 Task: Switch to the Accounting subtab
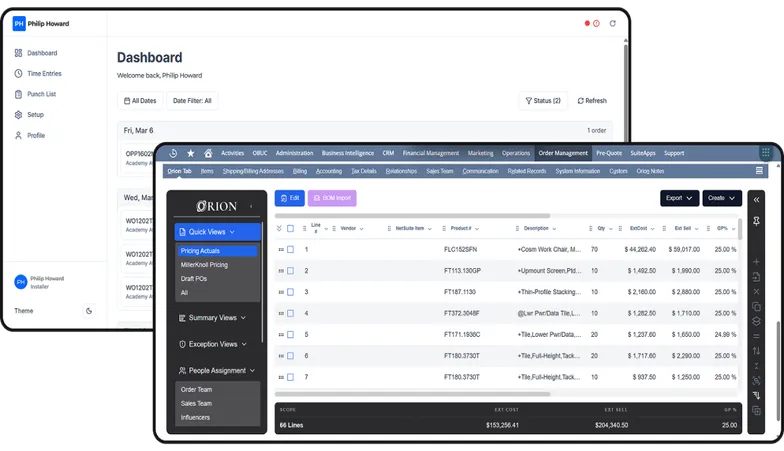click(328, 171)
